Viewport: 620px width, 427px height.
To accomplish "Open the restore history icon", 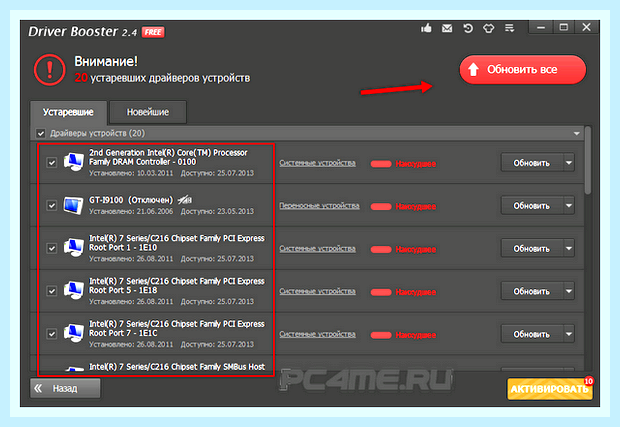I will pyautogui.click(x=468, y=28).
